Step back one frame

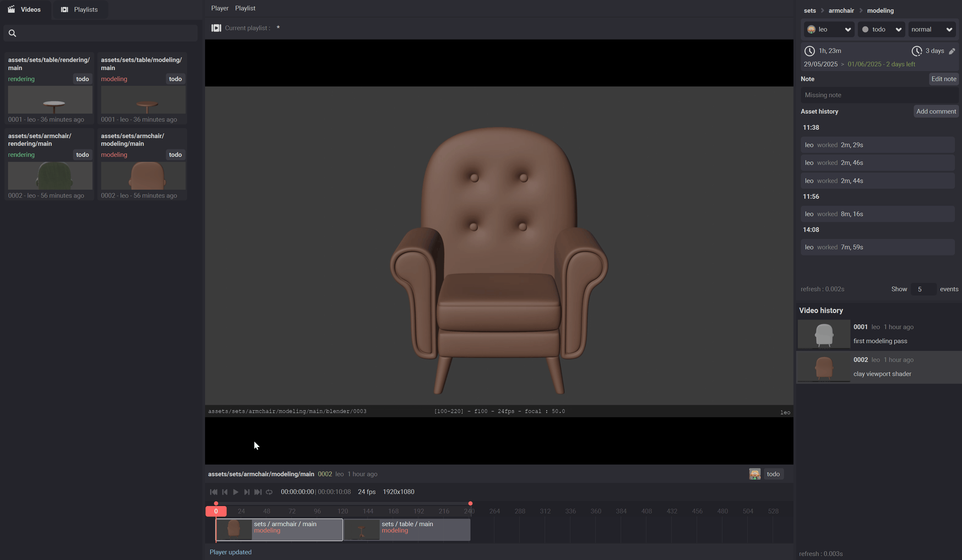coord(225,492)
